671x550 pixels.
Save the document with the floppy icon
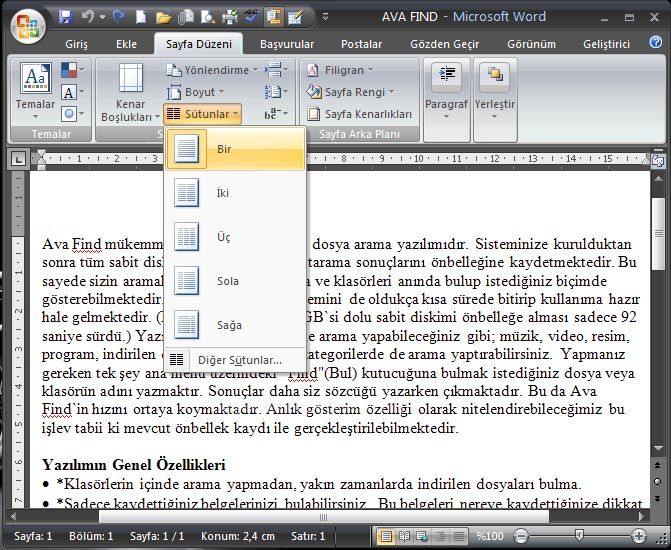click(x=65, y=17)
